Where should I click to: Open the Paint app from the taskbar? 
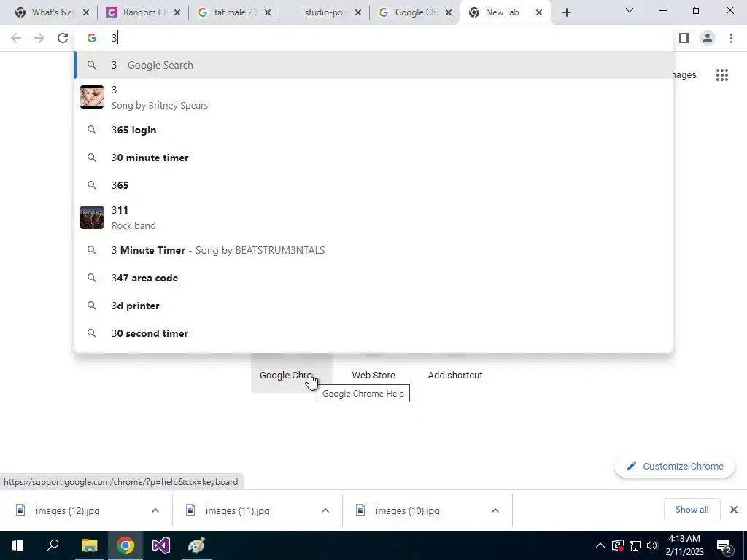(x=196, y=545)
